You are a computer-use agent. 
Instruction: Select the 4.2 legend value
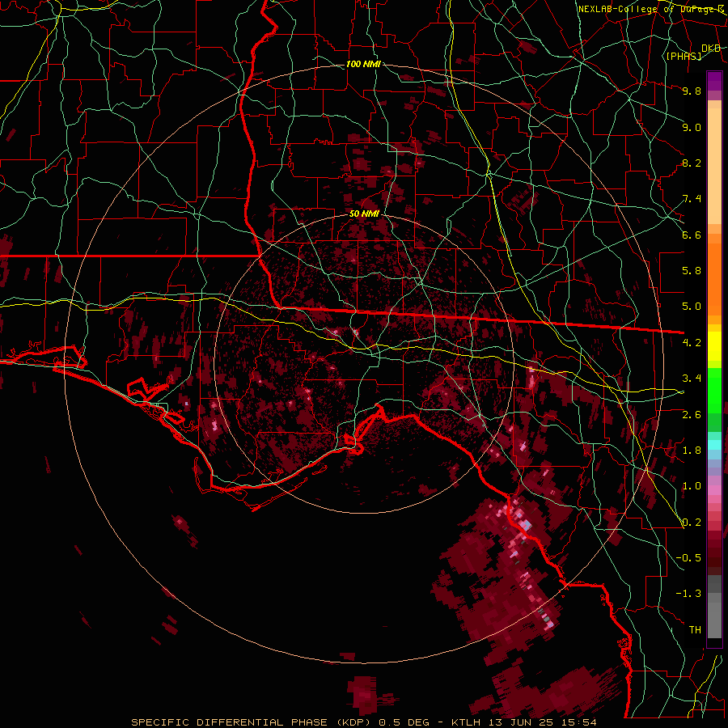tap(692, 343)
